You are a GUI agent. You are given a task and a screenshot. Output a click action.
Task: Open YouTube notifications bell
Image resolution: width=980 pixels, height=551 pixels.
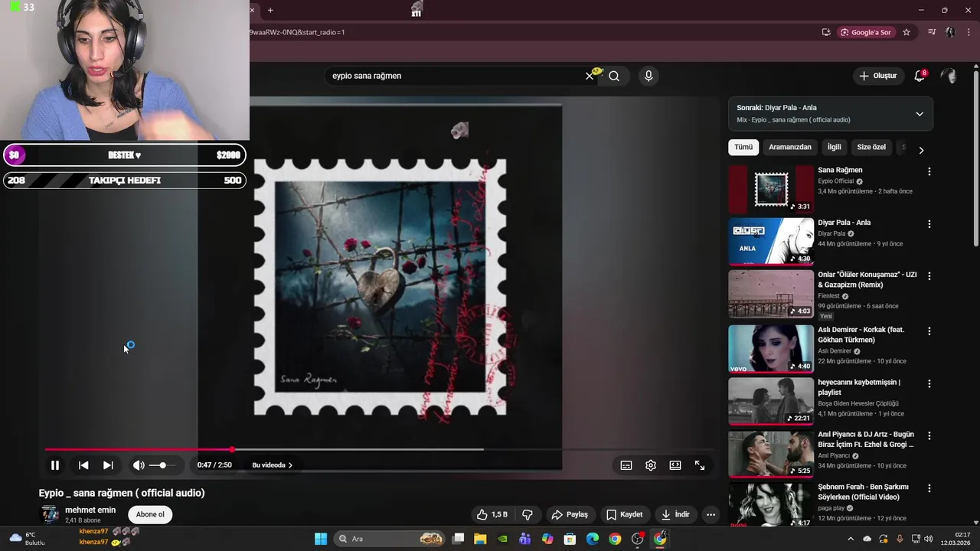point(920,76)
